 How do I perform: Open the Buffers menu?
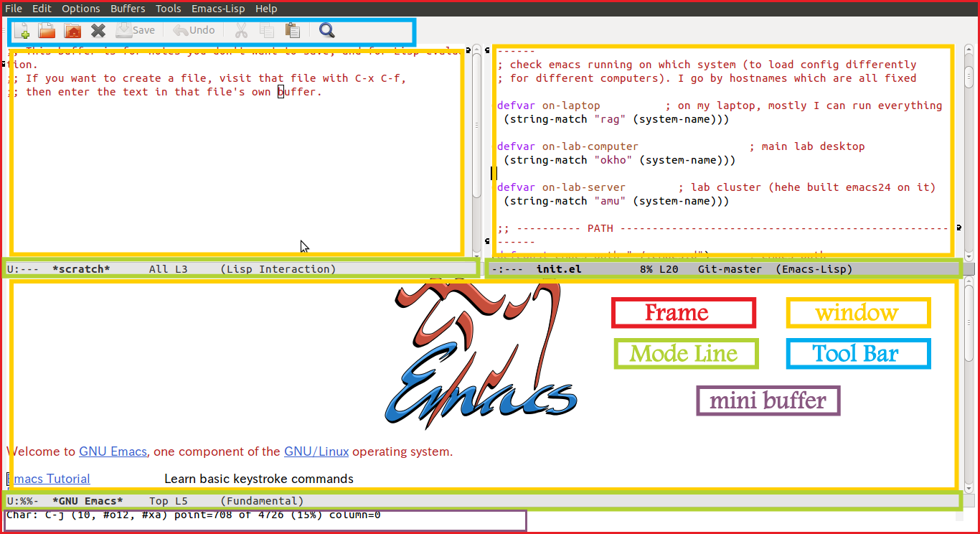coord(127,9)
